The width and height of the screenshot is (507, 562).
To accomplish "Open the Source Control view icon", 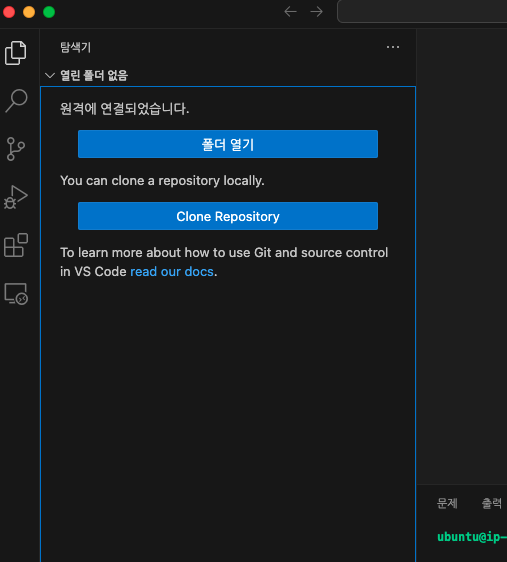I will pos(16,149).
